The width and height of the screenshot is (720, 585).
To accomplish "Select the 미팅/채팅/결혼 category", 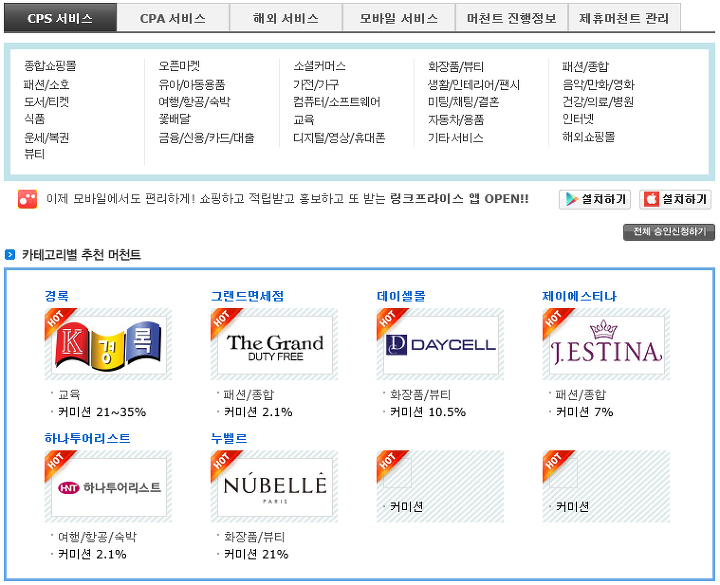I will click(x=463, y=102).
